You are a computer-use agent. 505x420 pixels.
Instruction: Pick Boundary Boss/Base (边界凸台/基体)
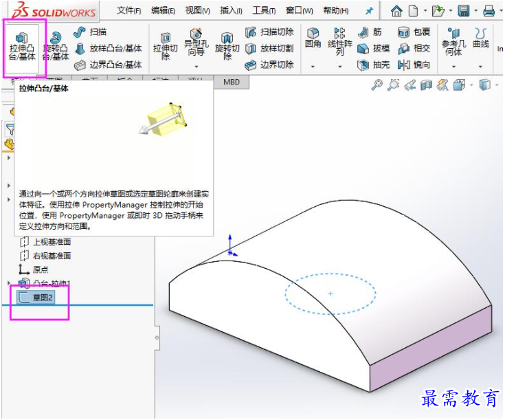(109, 65)
